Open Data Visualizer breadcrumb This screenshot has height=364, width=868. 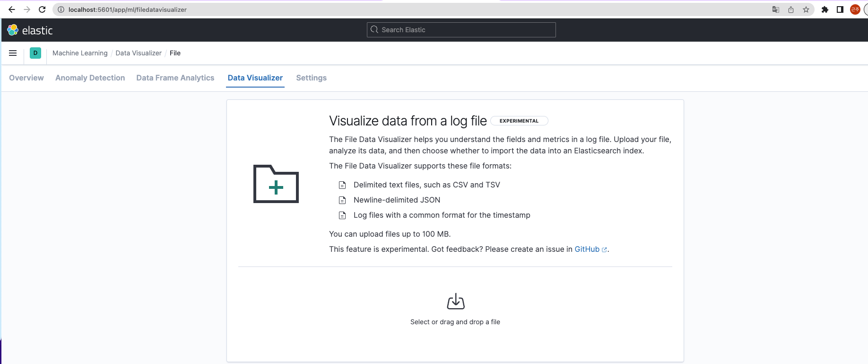tap(139, 53)
